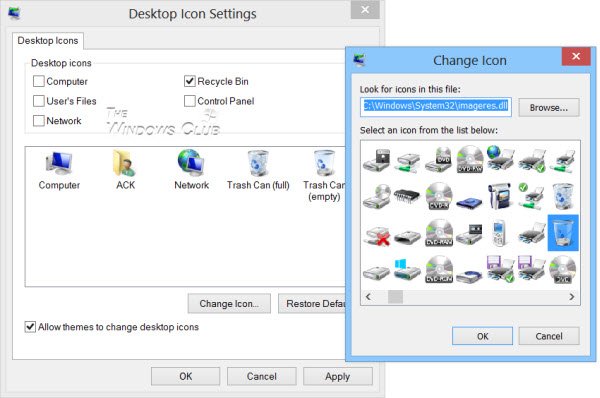
Task: Choose the memory chip icon
Action: pyautogui.click(x=407, y=196)
